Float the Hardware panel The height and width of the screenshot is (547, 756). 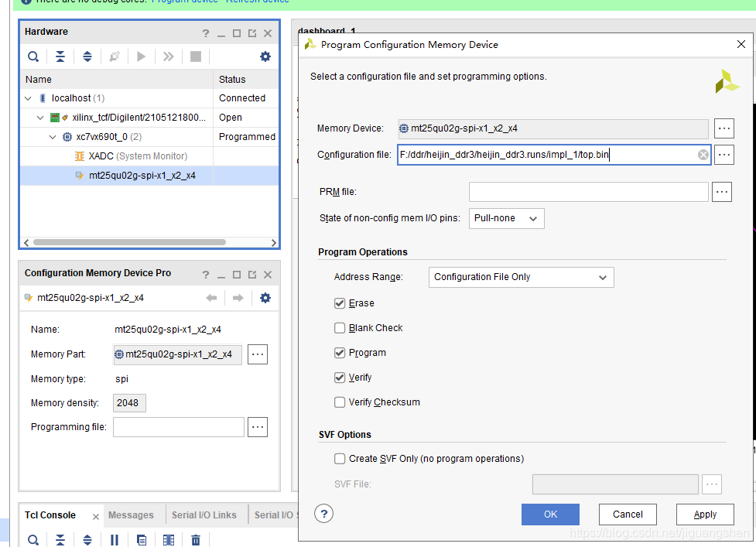coord(252,33)
